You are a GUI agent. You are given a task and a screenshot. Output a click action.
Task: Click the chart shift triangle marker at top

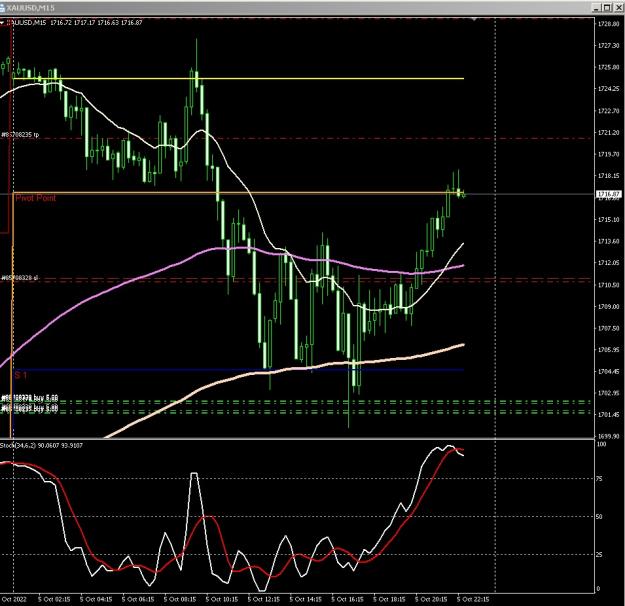coord(474,19)
